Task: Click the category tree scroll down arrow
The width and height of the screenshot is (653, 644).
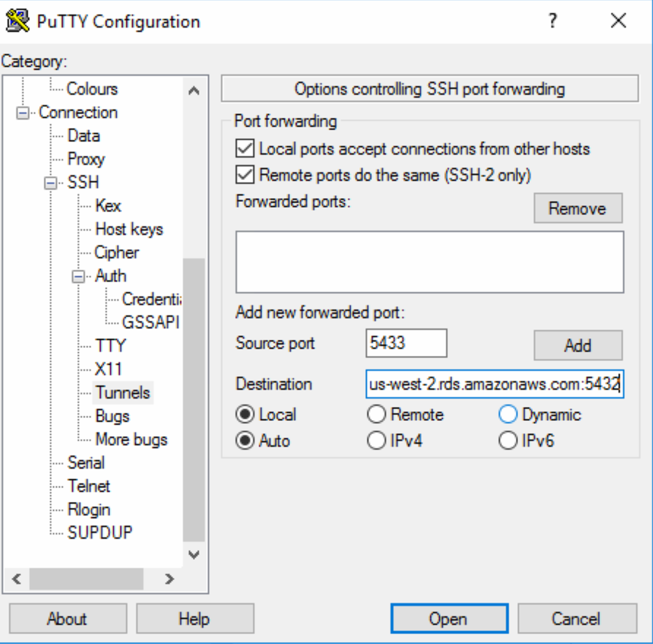Action: point(194,555)
